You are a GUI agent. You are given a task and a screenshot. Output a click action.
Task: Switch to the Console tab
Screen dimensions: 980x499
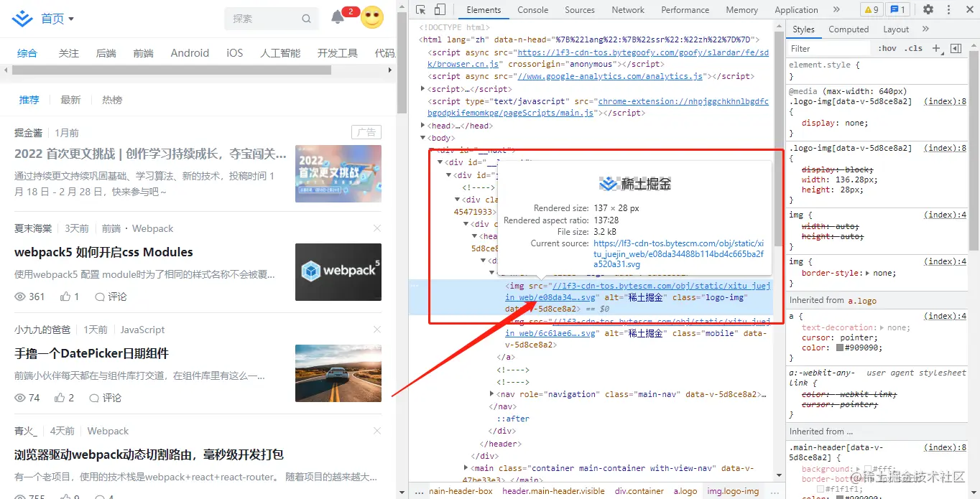click(x=533, y=10)
